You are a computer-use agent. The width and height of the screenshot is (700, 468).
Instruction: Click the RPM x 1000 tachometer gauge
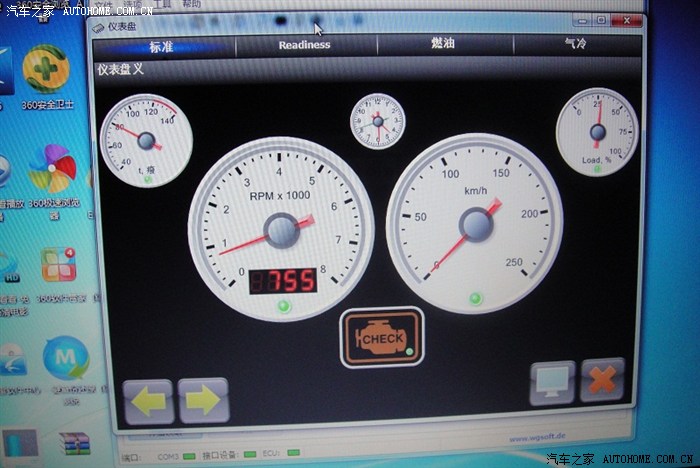pyautogui.click(x=281, y=230)
